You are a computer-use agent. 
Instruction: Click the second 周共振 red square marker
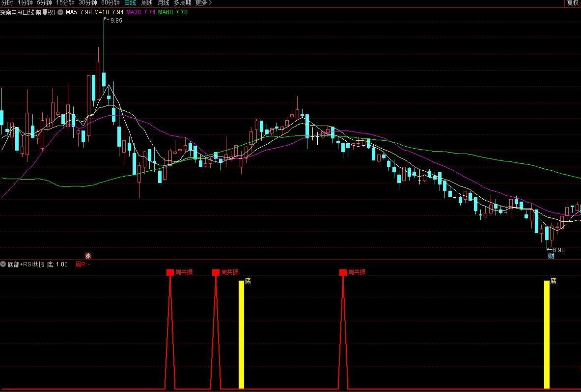click(x=216, y=272)
